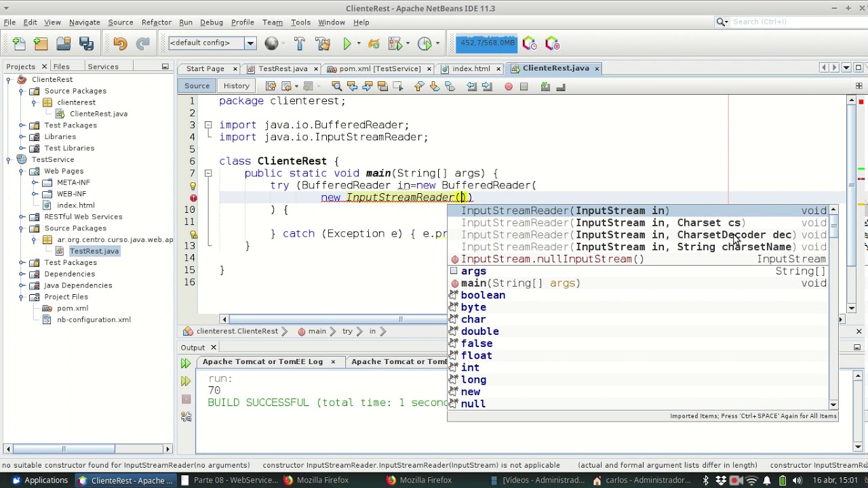This screenshot has width=868, height=488.
Task: Toggle bookmark icon in editor toolbar
Action: (x=450, y=86)
